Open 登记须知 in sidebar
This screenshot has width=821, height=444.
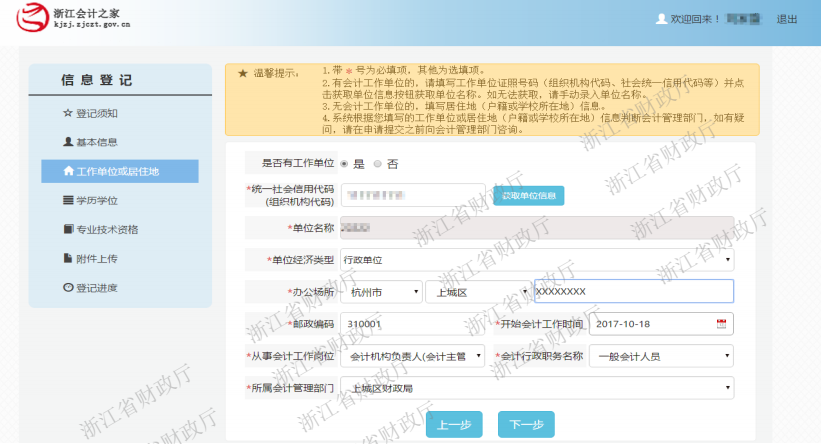tap(96, 113)
